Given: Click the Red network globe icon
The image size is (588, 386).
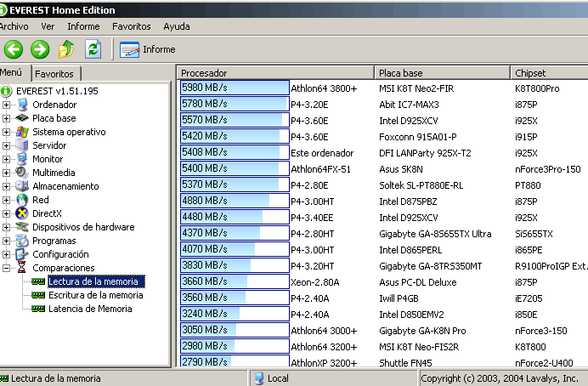Looking at the screenshot, I should (x=22, y=200).
